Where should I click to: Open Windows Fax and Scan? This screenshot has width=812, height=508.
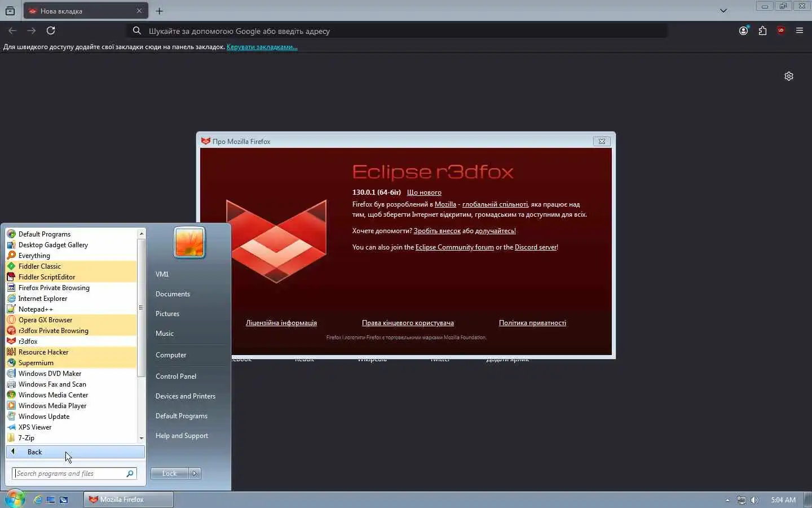coord(71,384)
